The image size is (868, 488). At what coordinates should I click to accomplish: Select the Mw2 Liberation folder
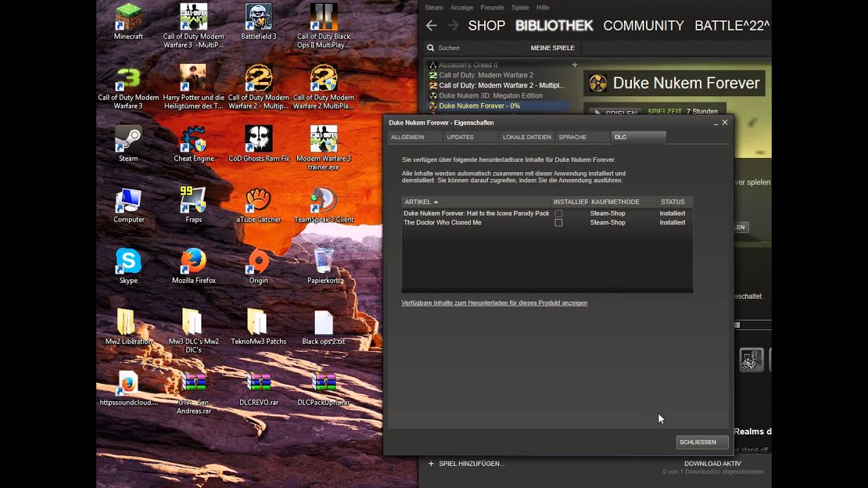[x=128, y=327]
